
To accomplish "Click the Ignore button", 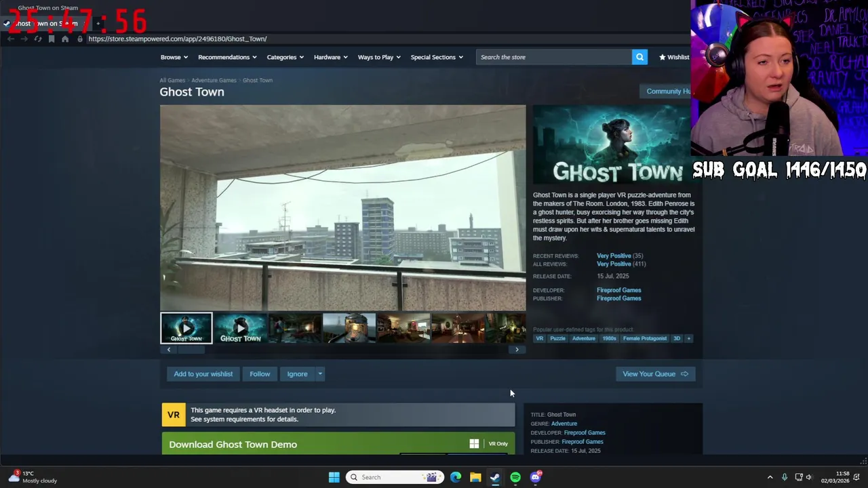I will pyautogui.click(x=297, y=374).
